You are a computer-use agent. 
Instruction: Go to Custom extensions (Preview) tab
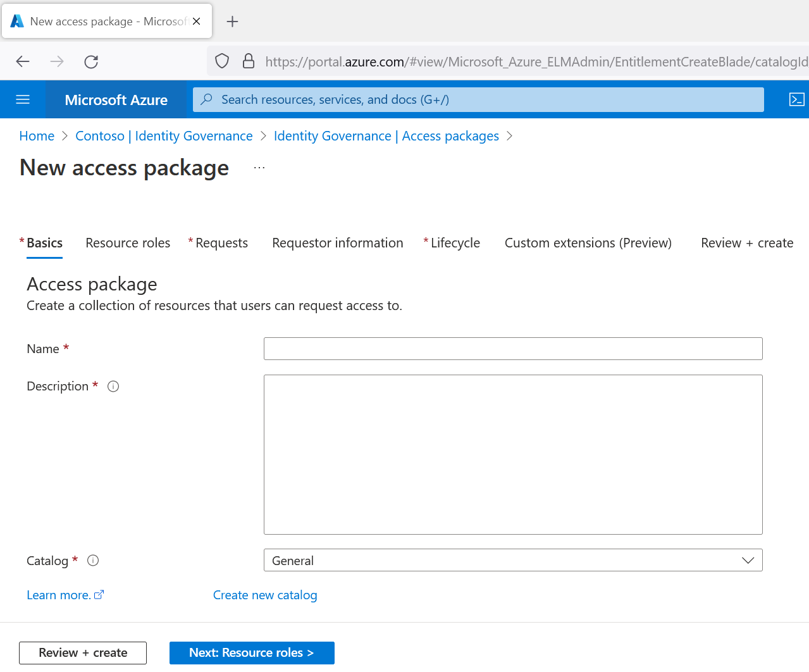[x=588, y=243]
